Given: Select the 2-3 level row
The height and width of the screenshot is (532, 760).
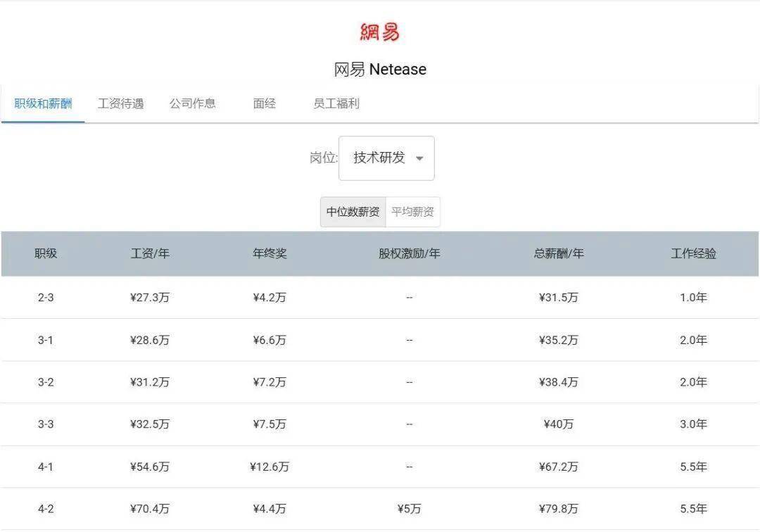Looking at the screenshot, I should 46,298.
